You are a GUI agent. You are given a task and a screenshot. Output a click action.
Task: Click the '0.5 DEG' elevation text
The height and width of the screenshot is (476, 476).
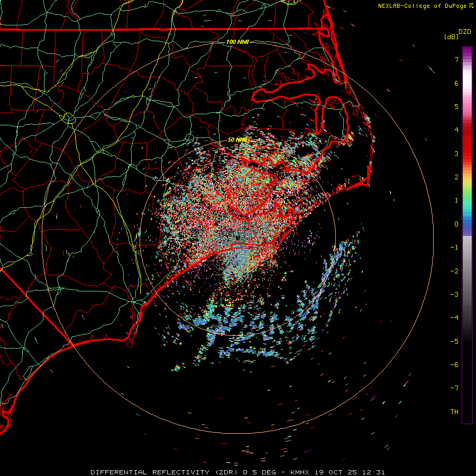[259, 472]
